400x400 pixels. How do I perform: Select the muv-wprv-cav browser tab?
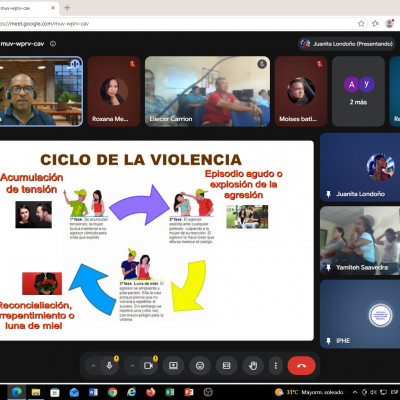pos(28,8)
